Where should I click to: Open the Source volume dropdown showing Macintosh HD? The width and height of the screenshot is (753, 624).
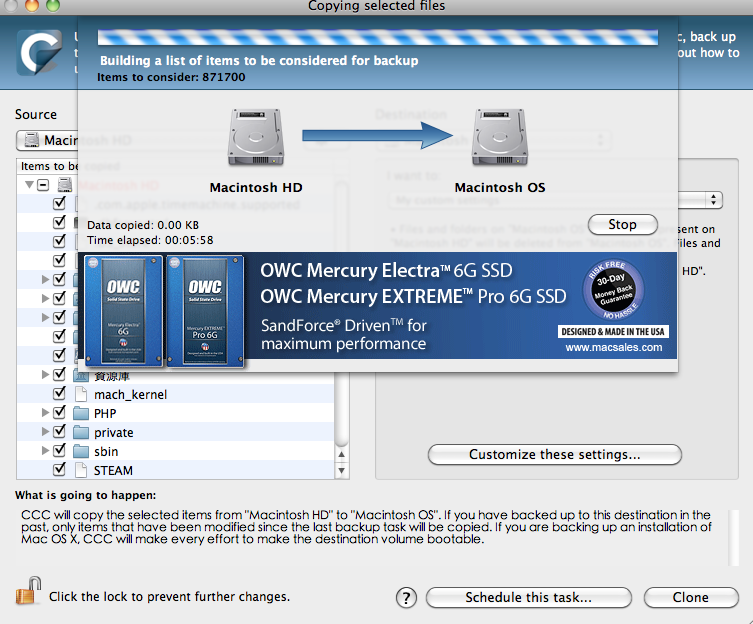click(47, 140)
